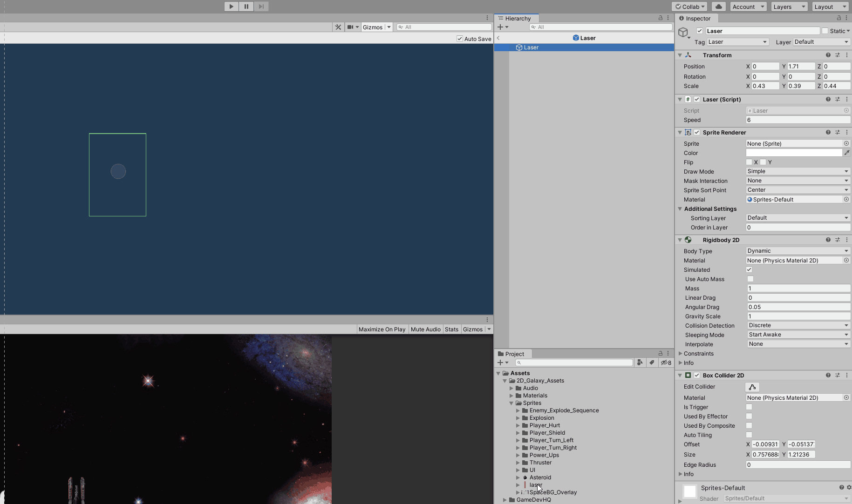Open Scene Gizmos dropdown arrow
852x504 pixels.
(x=389, y=27)
